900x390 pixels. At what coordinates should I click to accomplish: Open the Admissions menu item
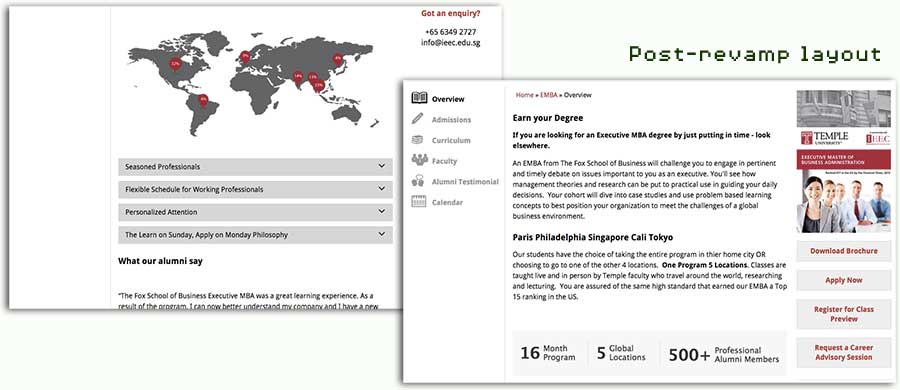pyautogui.click(x=451, y=119)
